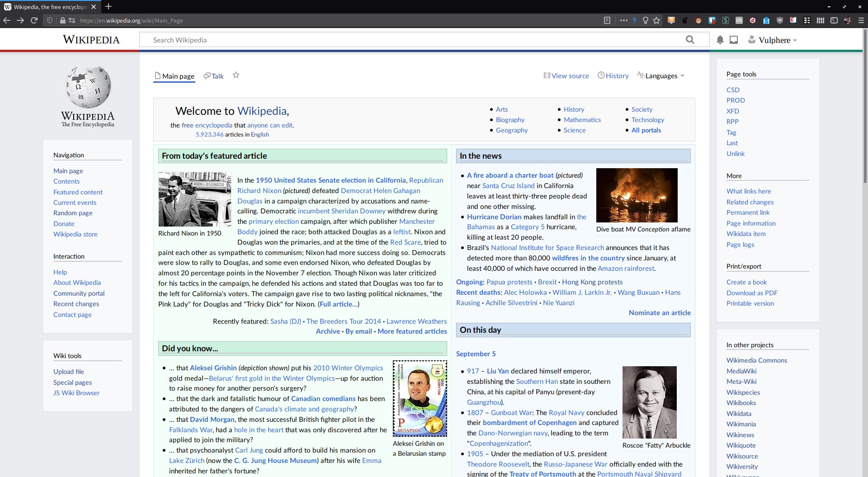Screen dimensions: 868x477
Task: Open the RSS feed extension icon
Action: pos(671,20)
